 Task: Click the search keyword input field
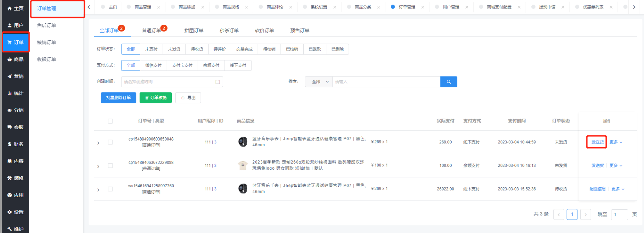(386, 82)
